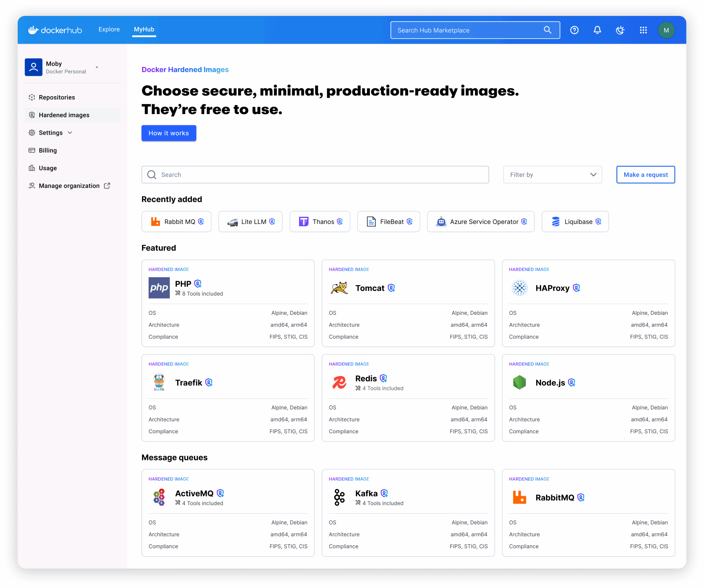Open the Filter by dropdown
Image resolution: width=704 pixels, height=588 pixels.
[x=552, y=175]
